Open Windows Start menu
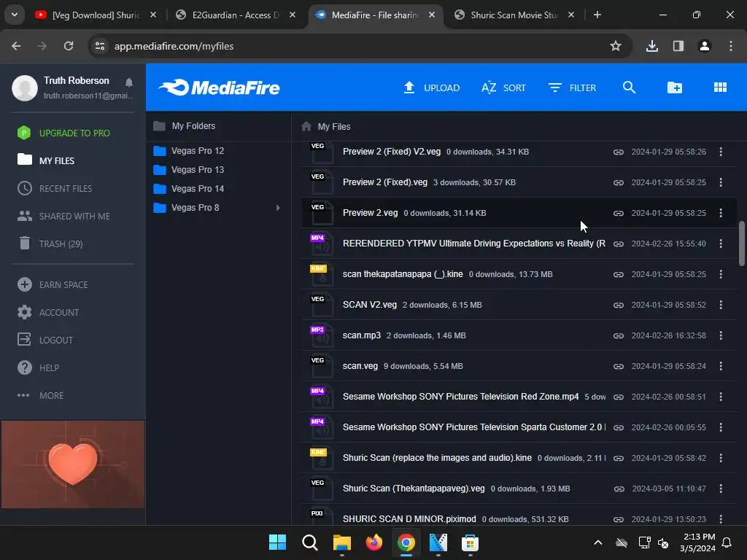Image resolution: width=747 pixels, height=560 pixels. click(277, 542)
